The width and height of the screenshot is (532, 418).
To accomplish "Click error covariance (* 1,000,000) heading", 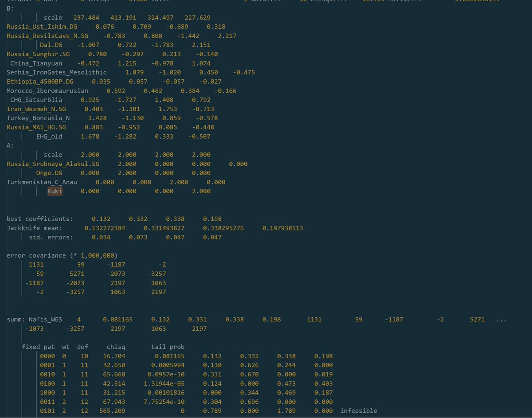I will click(x=62, y=256).
